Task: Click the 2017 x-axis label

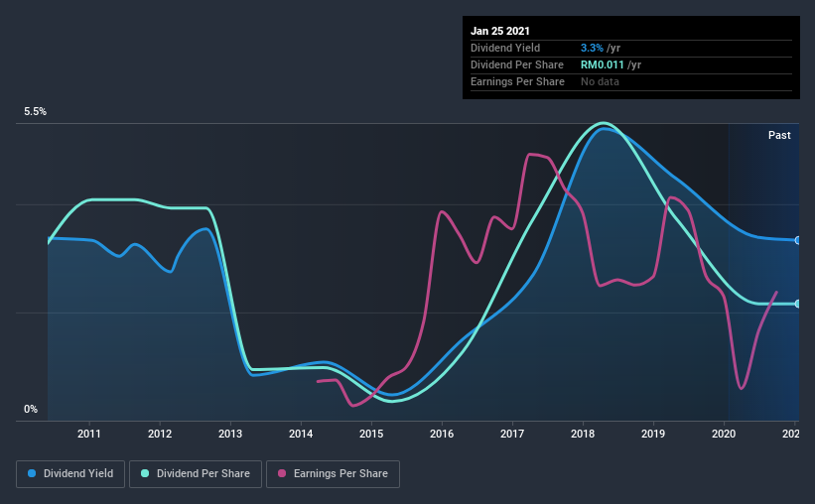Action: click(512, 434)
